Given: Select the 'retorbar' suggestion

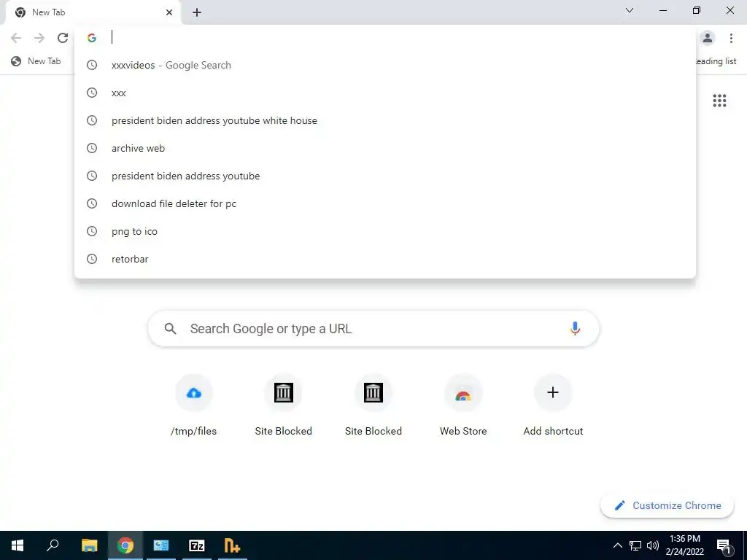Looking at the screenshot, I should (x=385, y=259).
